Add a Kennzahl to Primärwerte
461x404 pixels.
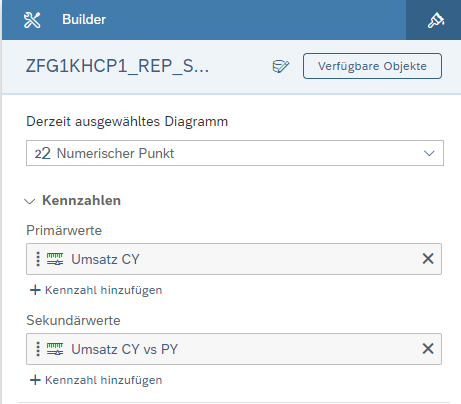[x=96, y=290]
